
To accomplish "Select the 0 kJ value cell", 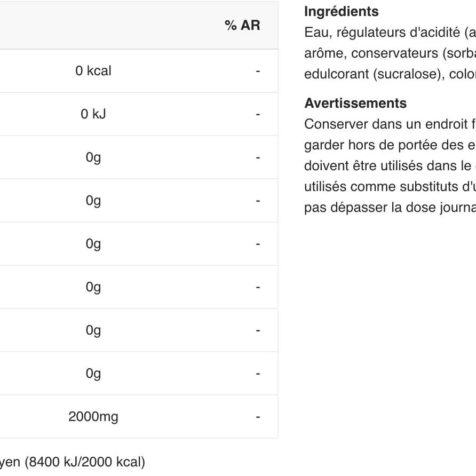I will 93,114.
